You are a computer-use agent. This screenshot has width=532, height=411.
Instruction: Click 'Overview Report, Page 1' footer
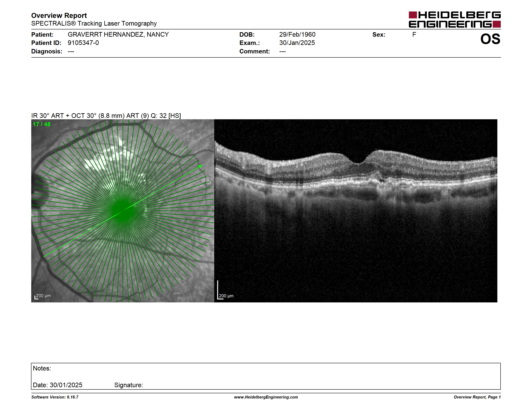point(477,397)
